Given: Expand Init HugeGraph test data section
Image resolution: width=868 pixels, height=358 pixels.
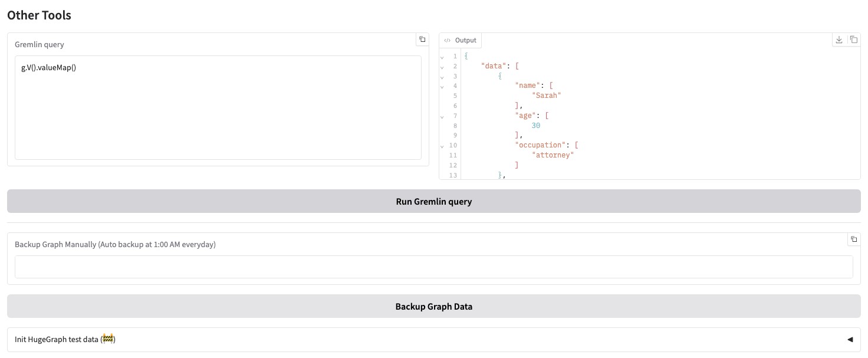Looking at the screenshot, I should coord(433,340).
